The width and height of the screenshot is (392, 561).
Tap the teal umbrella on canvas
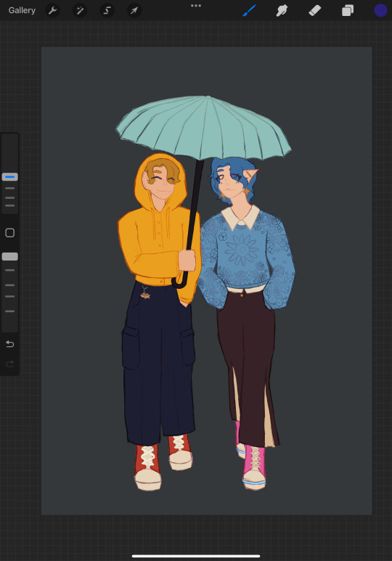click(203, 128)
